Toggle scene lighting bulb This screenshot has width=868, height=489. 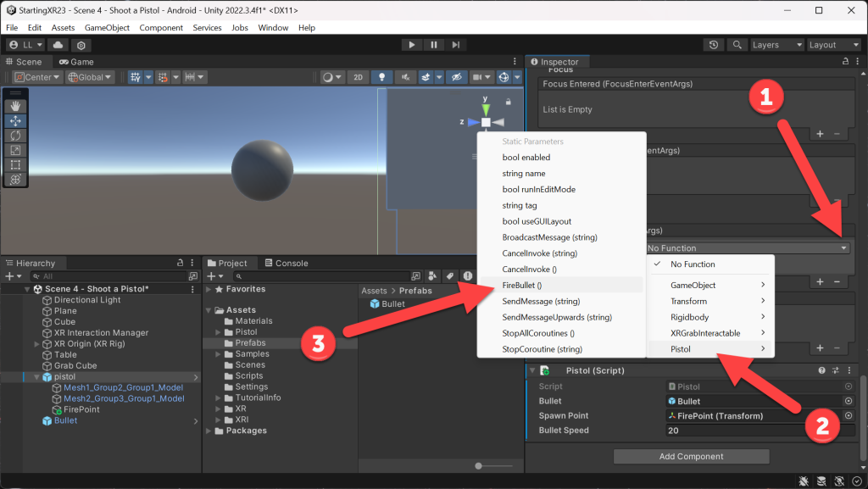[381, 77]
